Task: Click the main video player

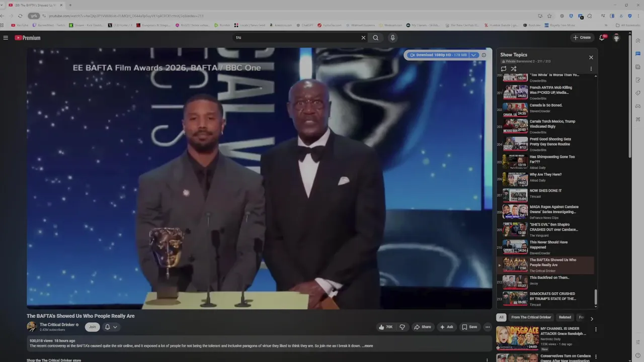Action: [x=260, y=178]
